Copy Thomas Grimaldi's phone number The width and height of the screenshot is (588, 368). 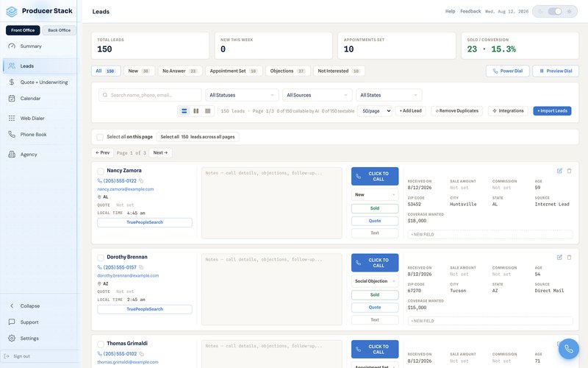[x=141, y=354]
